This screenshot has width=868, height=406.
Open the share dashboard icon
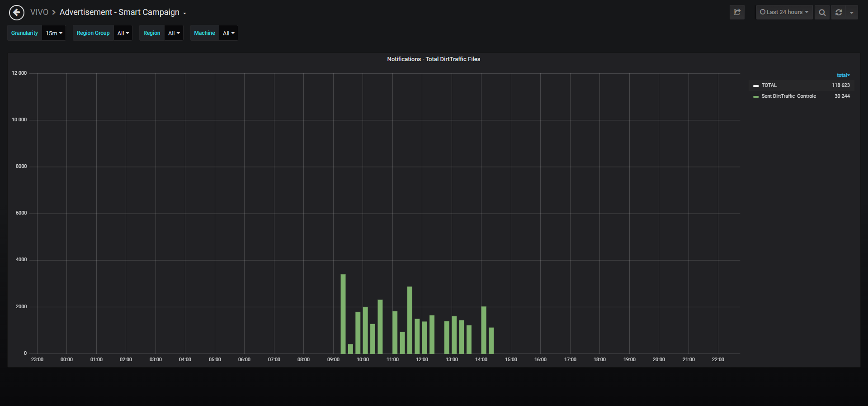tap(737, 12)
